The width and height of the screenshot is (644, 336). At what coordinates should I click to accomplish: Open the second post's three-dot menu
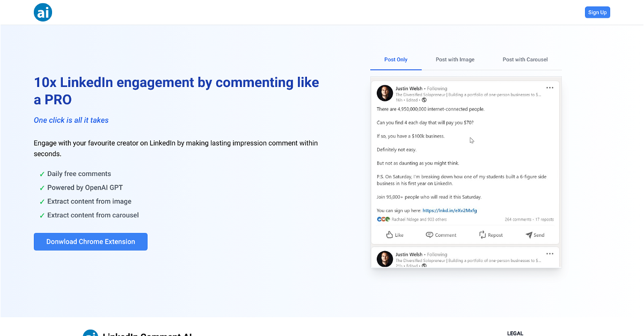pos(550,254)
